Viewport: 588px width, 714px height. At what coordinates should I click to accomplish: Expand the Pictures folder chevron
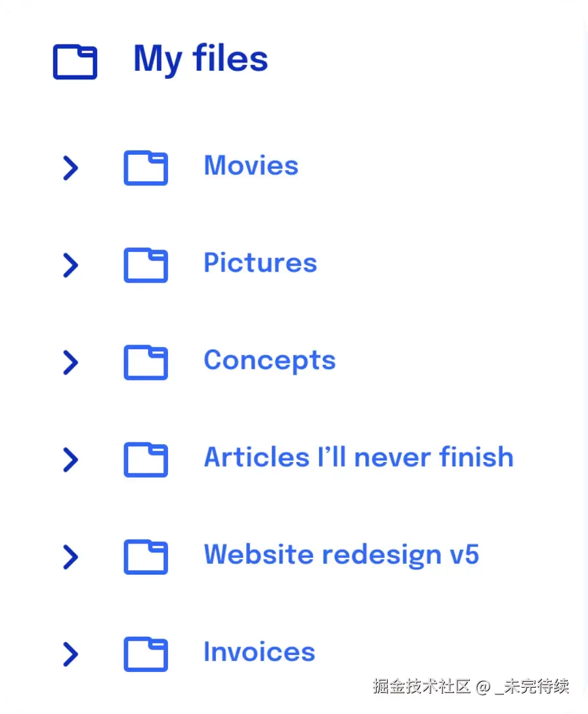pos(70,265)
